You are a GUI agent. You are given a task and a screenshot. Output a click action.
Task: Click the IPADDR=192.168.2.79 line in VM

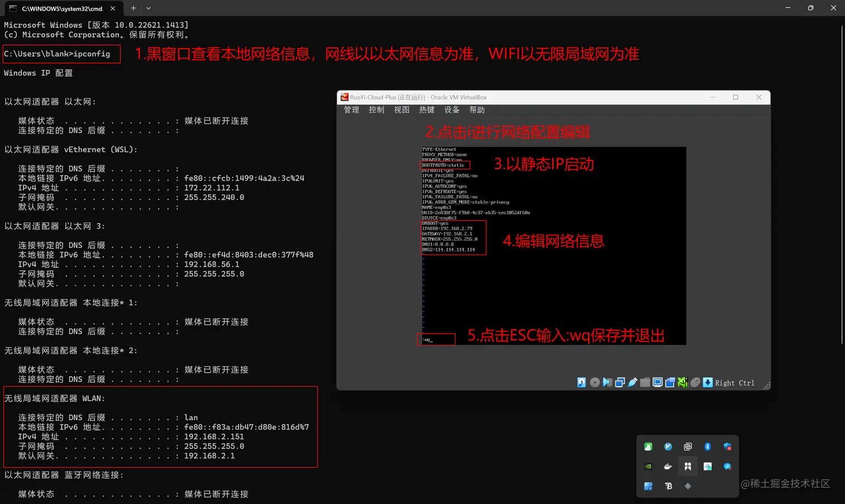pos(447,229)
